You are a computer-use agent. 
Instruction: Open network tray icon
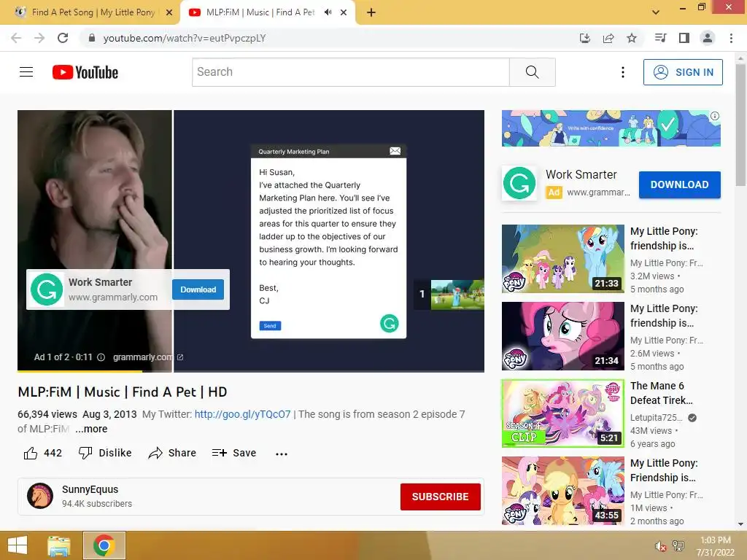point(678,546)
